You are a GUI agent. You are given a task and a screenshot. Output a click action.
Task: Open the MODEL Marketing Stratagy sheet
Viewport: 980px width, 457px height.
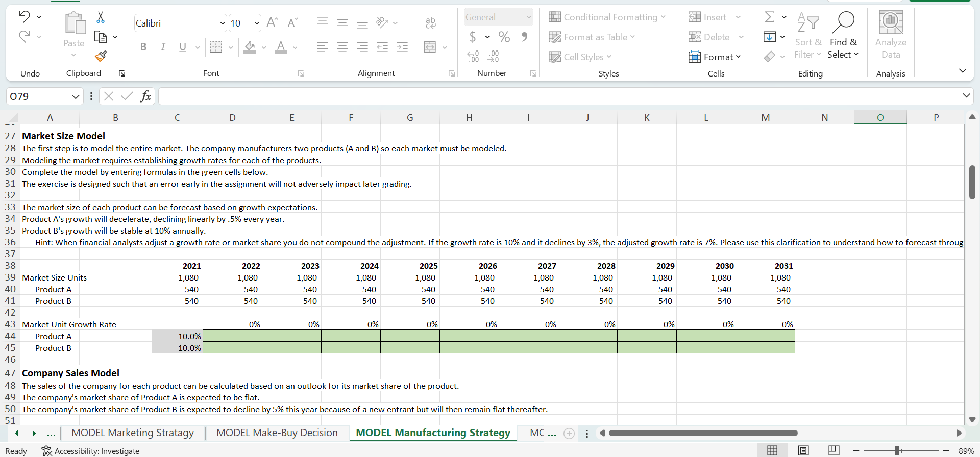[x=133, y=433]
